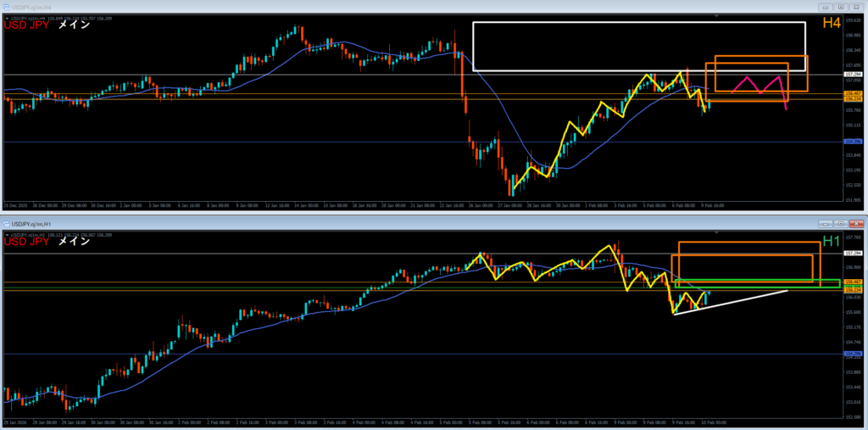
Task: Click the H4 chart window title icon
Action: tap(7, 7)
